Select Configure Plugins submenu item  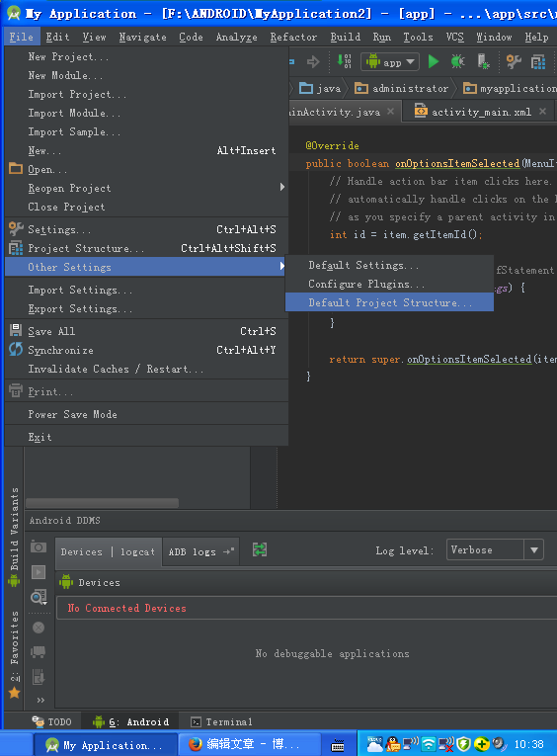pyautogui.click(x=389, y=284)
